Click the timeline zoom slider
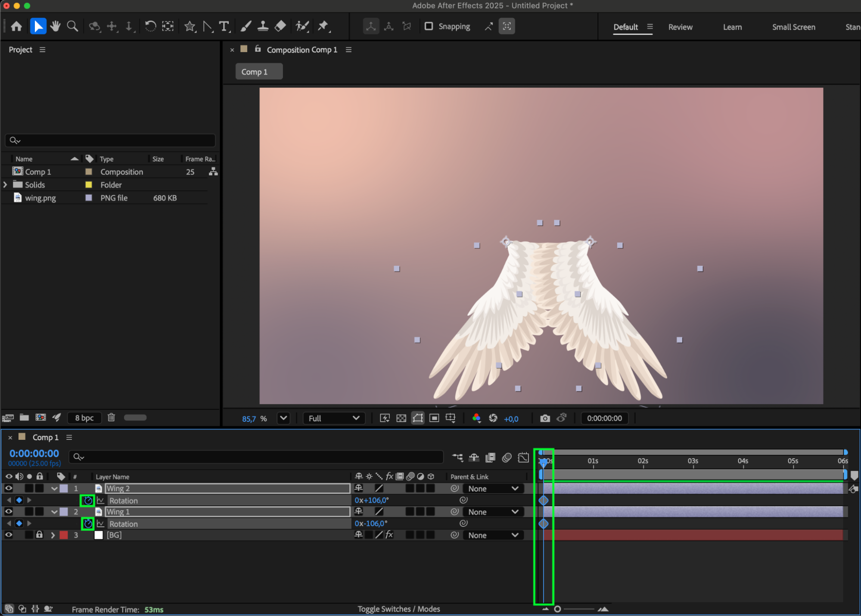This screenshot has height=616, width=861. (575, 609)
